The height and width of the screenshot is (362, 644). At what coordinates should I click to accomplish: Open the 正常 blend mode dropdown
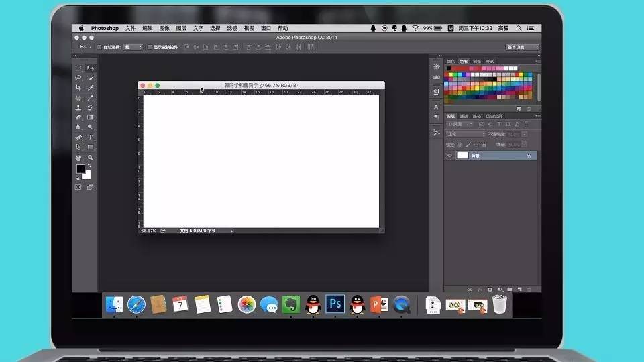coord(466,134)
